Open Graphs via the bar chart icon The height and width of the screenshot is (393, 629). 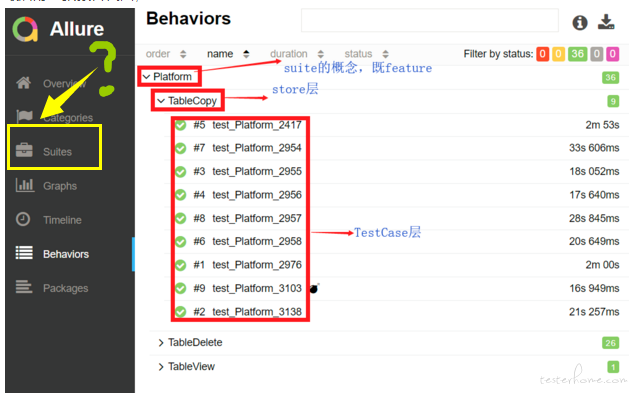coord(24,185)
